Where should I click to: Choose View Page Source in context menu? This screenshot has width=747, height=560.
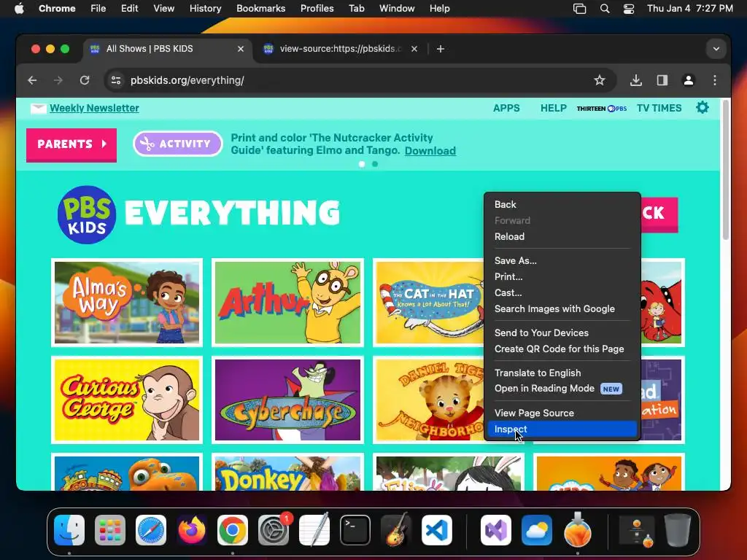562,413
